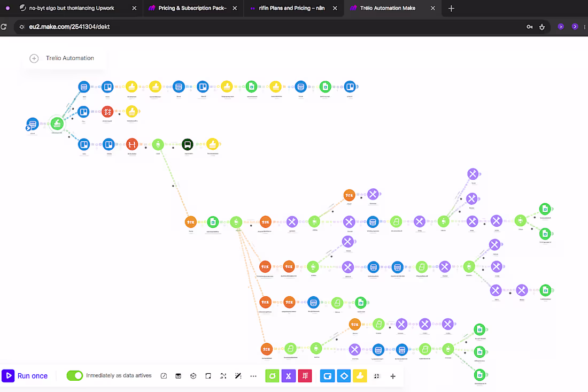Click the scheduling clock icon near Run once
This screenshot has width=588, height=392.
coord(193,376)
